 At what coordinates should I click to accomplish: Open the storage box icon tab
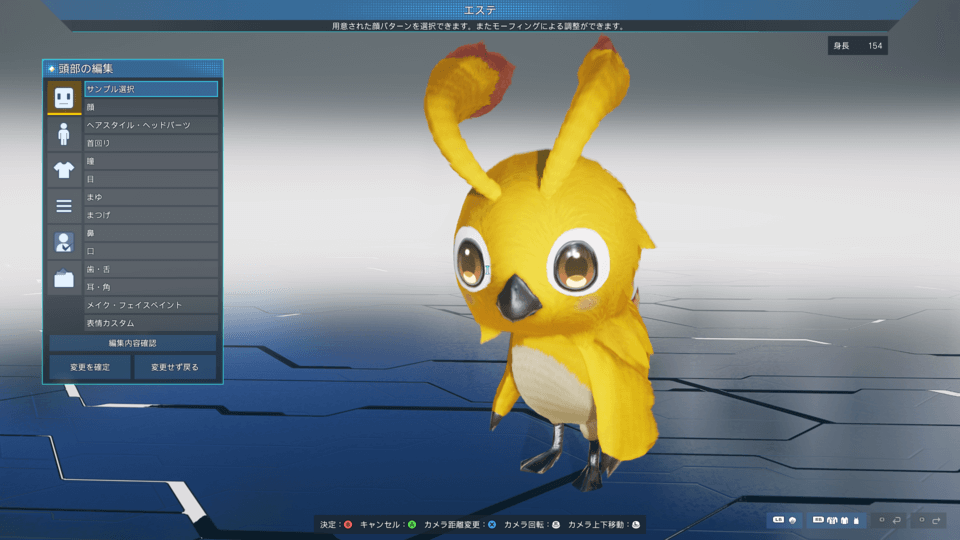(64, 279)
